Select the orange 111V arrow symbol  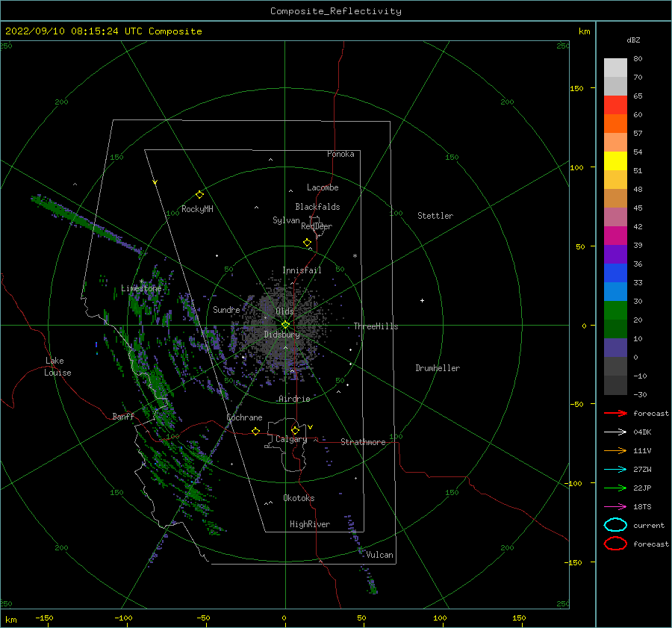tap(615, 450)
